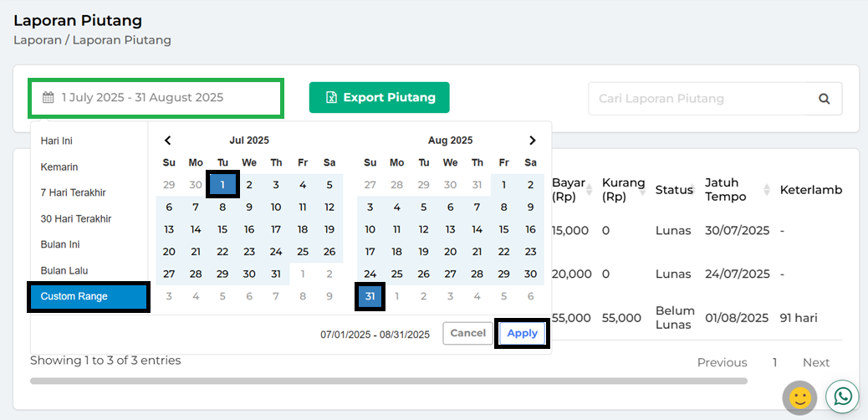Image resolution: width=868 pixels, height=420 pixels.
Task: Click the search magnifier icon
Action: click(824, 99)
